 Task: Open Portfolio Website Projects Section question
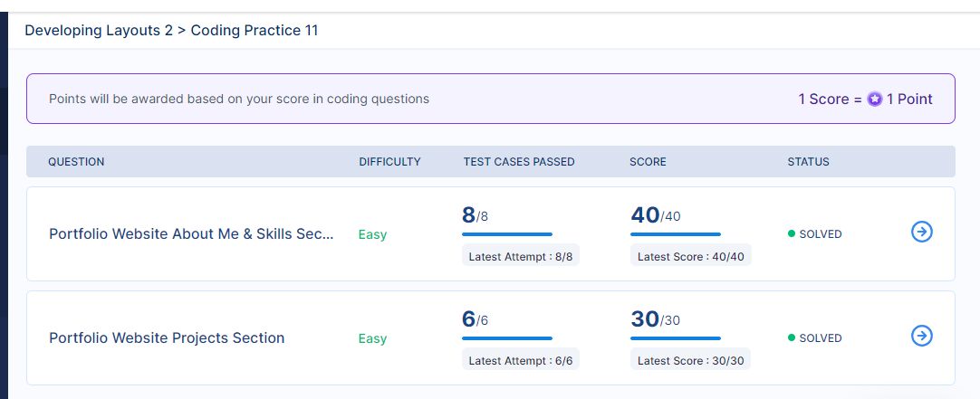[167, 337]
